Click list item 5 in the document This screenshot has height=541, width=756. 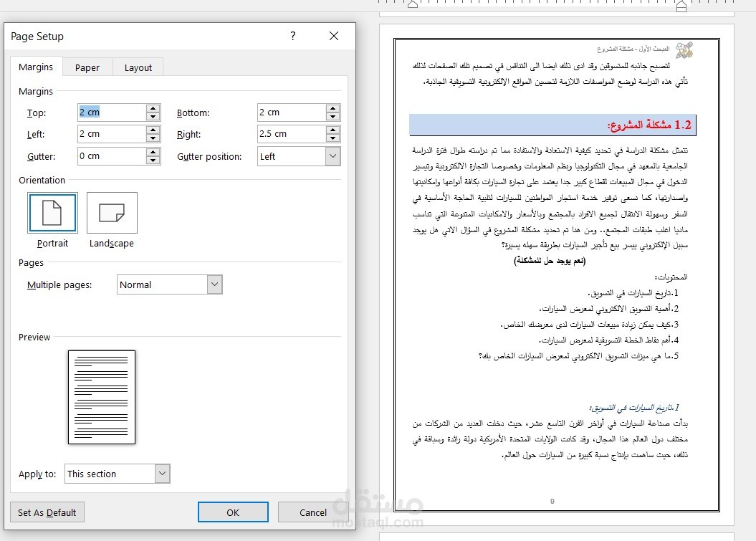click(x=578, y=356)
